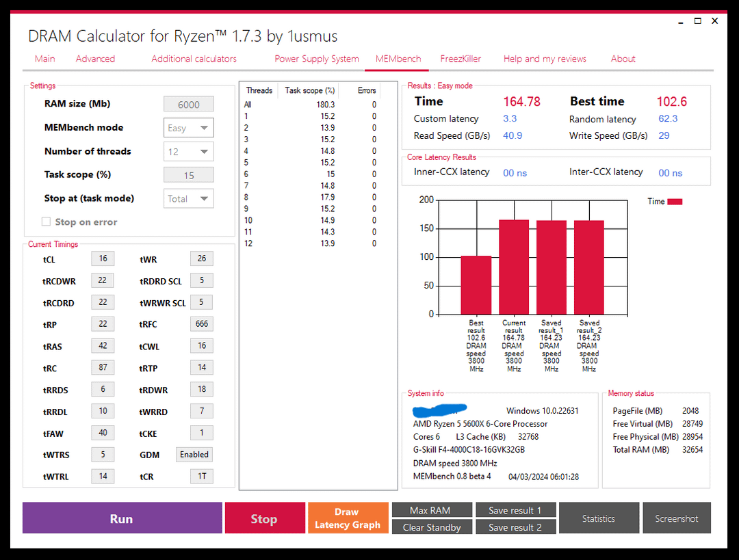Open the Stop at task mode dropdown
The height and width of the screenshot is (560, 739).
189,199
